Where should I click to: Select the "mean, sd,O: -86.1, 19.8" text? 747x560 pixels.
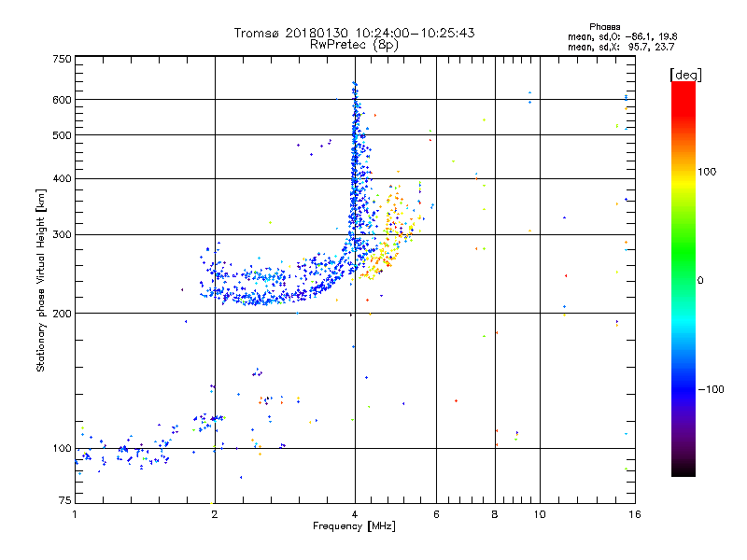click(x=622, y=36)
